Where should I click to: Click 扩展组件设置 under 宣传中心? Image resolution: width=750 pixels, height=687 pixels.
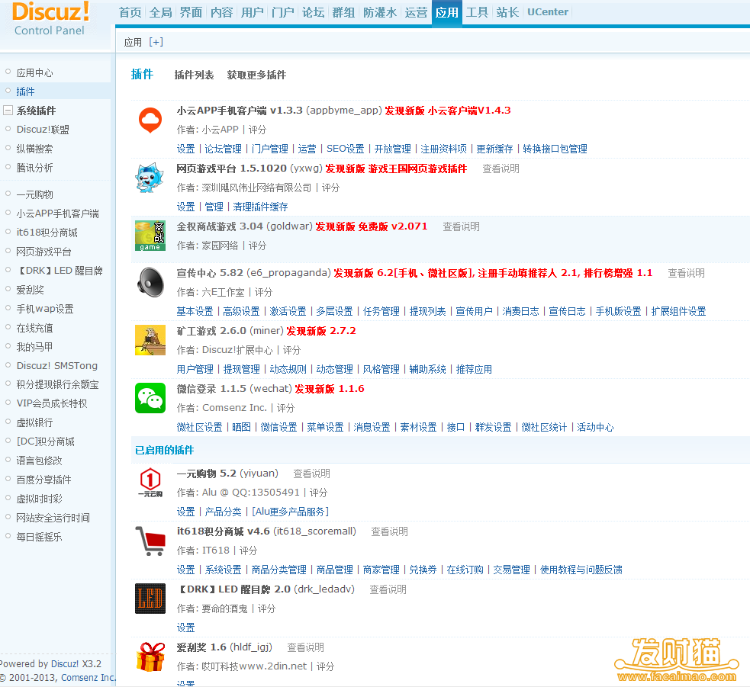pos(679,311)
